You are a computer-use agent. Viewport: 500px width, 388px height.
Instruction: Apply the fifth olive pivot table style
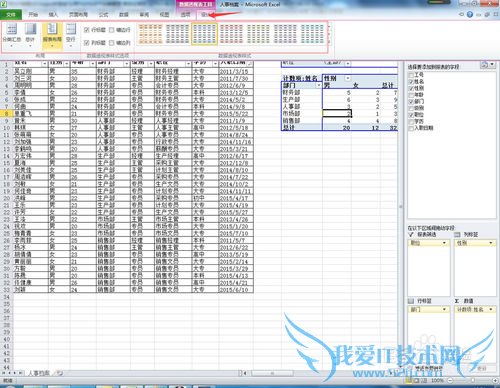coord(258,34)
